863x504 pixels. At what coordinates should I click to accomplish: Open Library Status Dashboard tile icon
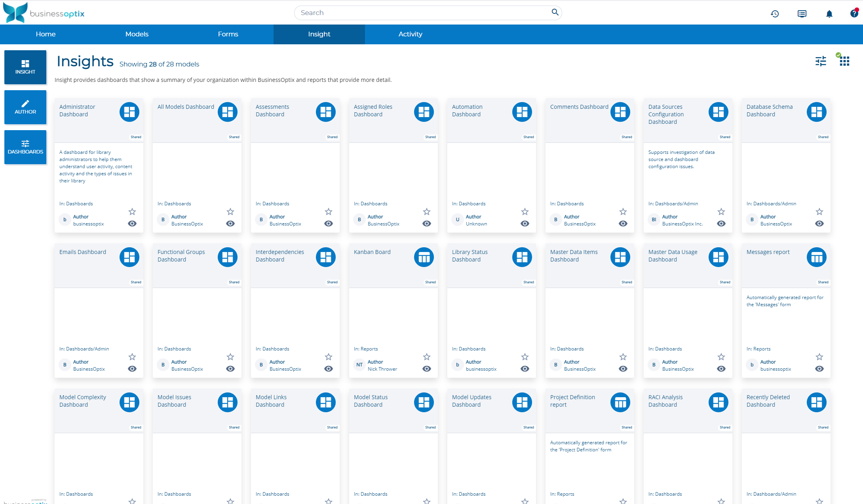pyautogui.click(x=522, y=257)
